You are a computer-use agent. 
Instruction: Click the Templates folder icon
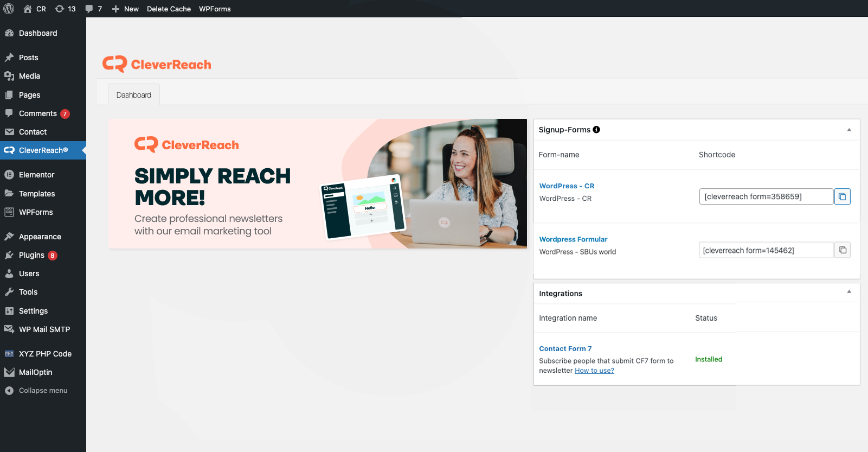(x=9, y=193)
